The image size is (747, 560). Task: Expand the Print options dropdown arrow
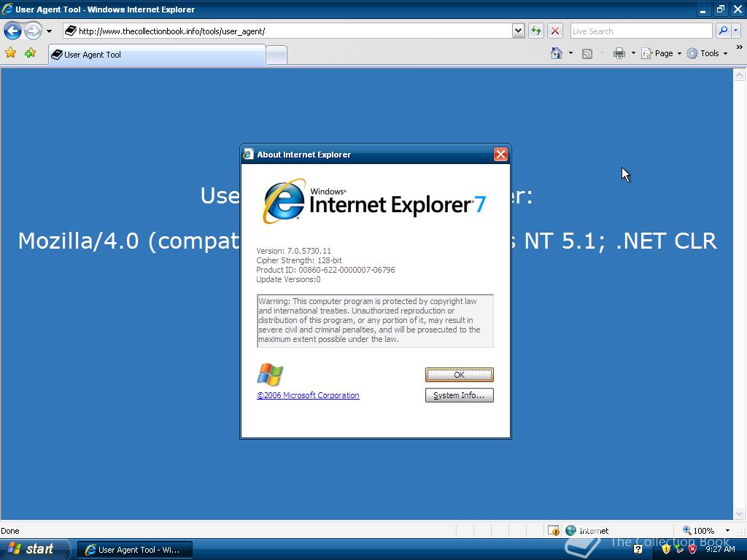pos(633,53)
